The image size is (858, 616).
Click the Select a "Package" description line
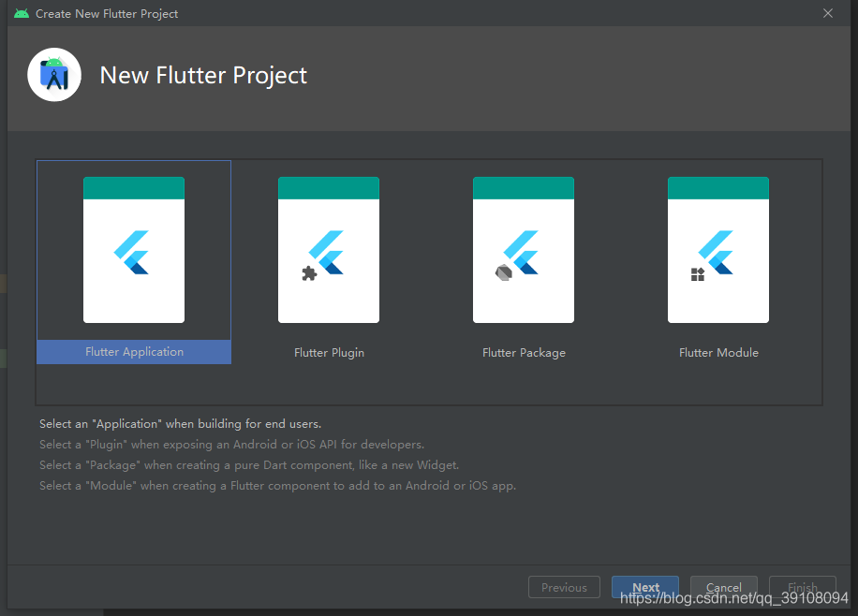click(x=249, y=465)
